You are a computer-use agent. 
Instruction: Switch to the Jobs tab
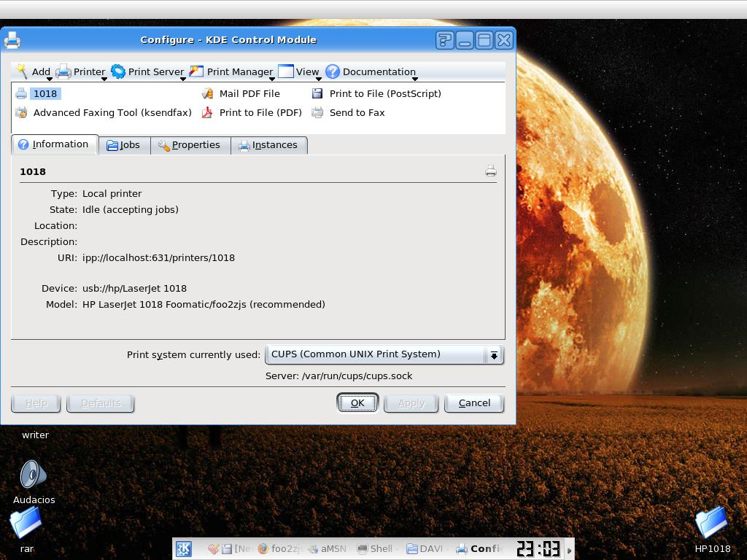pyautogui.click(x=124, y=145)
